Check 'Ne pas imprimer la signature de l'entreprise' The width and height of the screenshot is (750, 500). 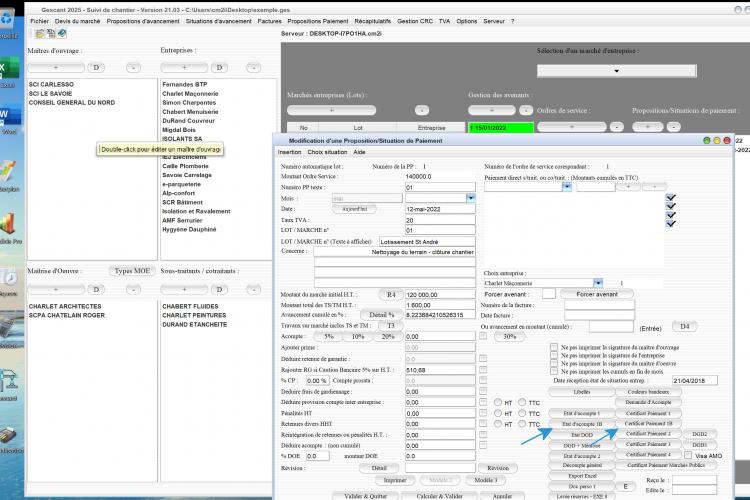pyautogui.click(x=554, y=356)
